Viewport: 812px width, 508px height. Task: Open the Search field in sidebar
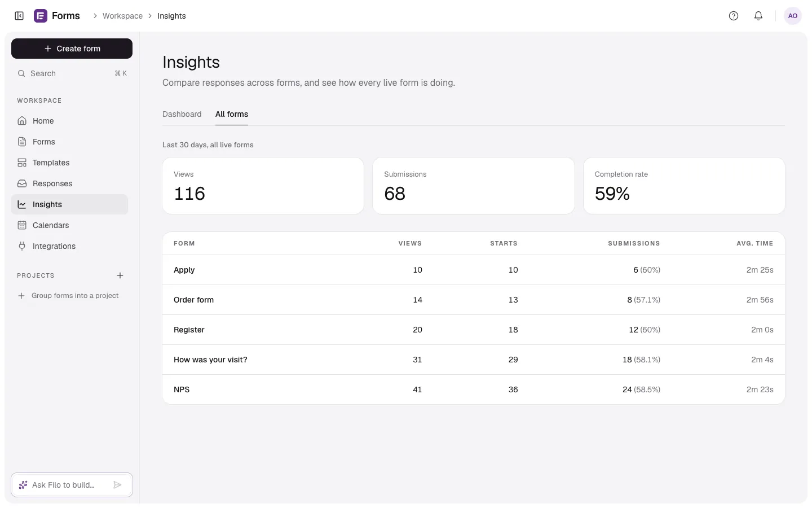tap(72, 73)
